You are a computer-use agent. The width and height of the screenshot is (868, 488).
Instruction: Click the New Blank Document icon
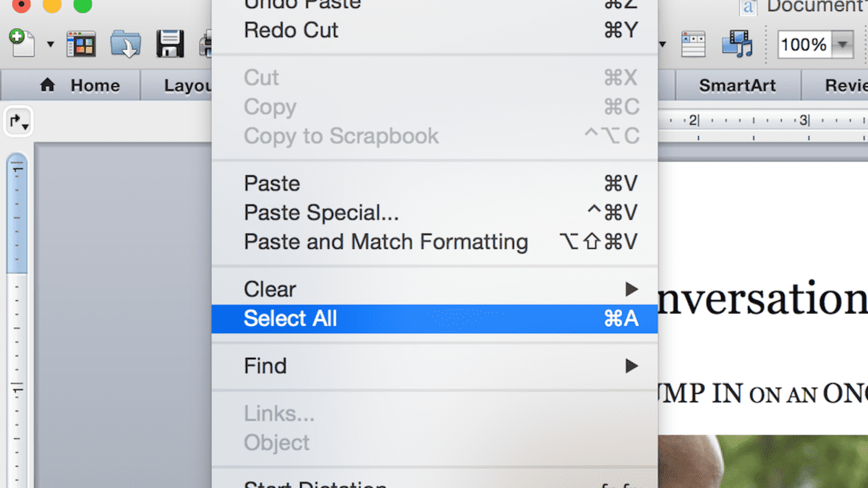point(22,43)
